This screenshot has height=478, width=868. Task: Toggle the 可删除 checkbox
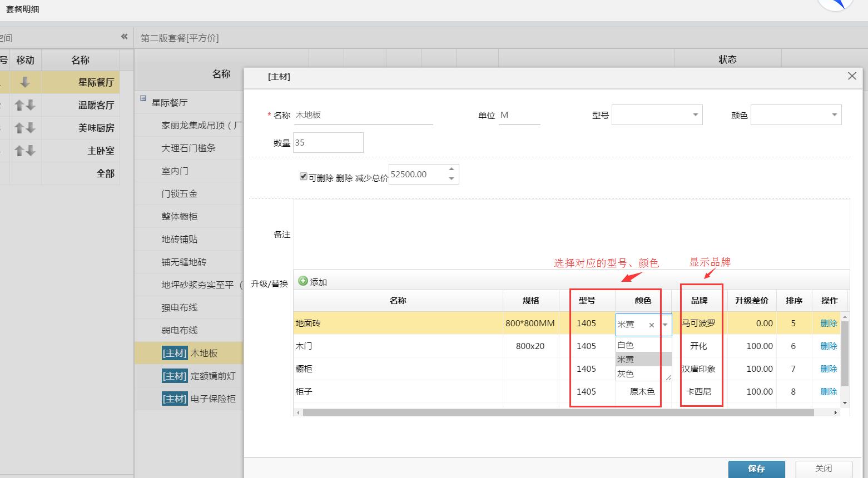pyautogui.click(x=303, y=176)
